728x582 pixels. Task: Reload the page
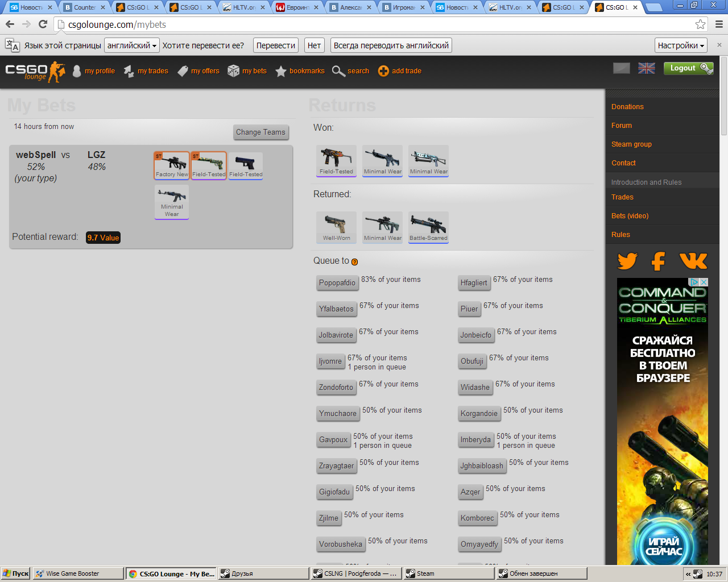[43, 24]
